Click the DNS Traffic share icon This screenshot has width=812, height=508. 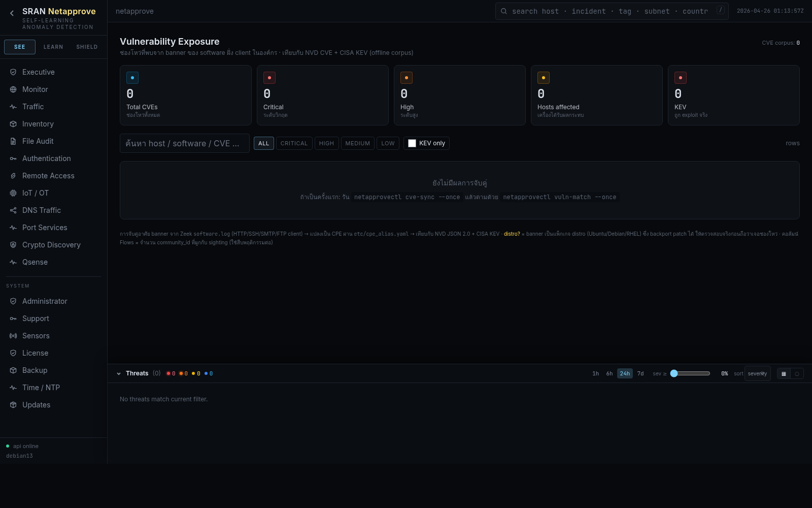(13, 210)
